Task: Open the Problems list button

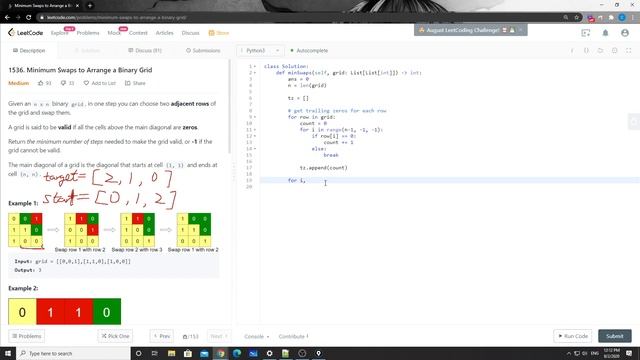Action: [x=27, y=336]
